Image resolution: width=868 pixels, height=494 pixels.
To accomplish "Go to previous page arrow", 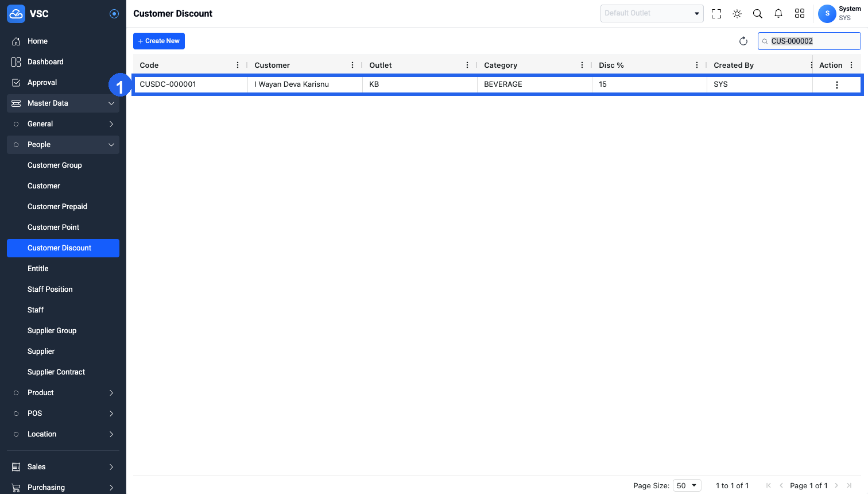I will coord(781,486).
